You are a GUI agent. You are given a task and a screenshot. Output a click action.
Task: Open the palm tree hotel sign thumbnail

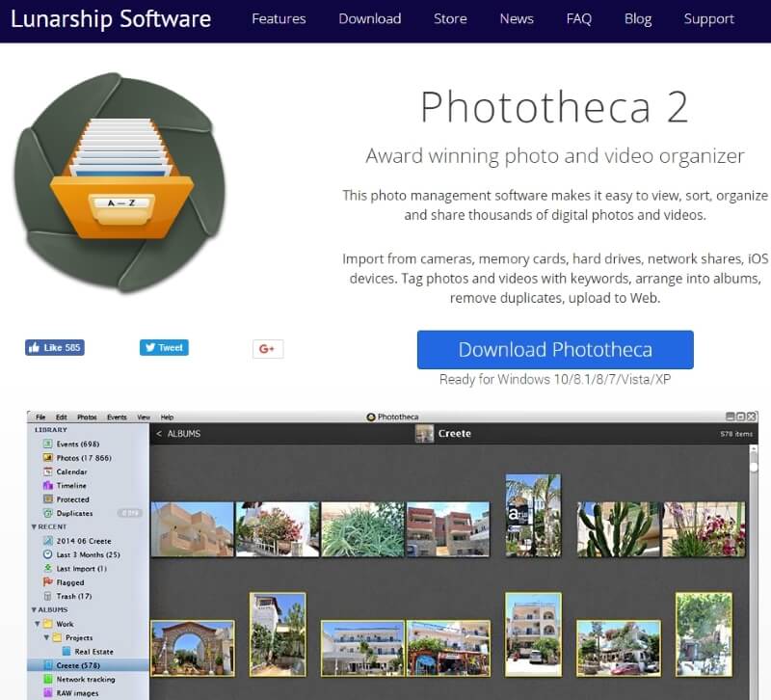tap(533, 516)
